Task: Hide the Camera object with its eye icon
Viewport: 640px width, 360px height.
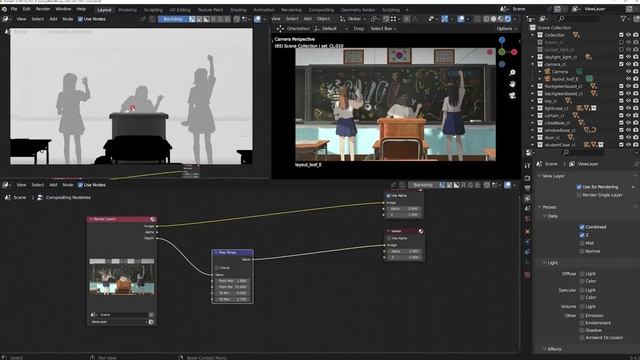Action: point(629,72)
